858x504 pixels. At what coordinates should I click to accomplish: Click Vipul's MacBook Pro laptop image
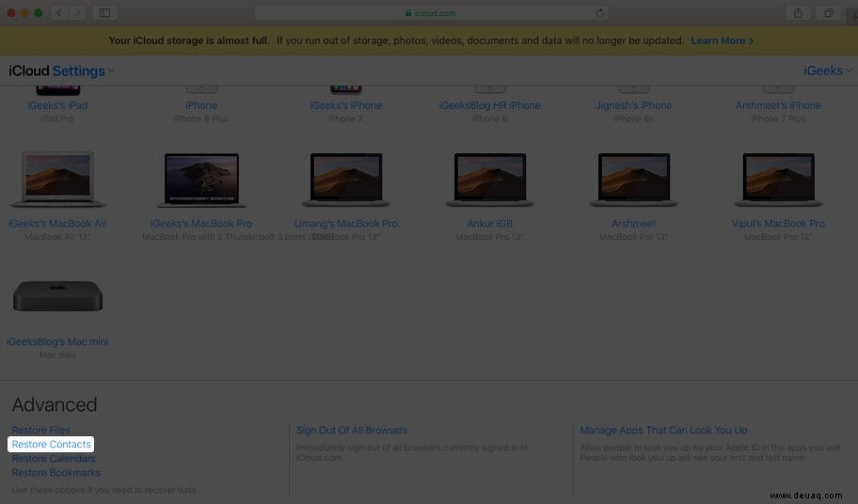pyautogui.click(x=778, y=180)
